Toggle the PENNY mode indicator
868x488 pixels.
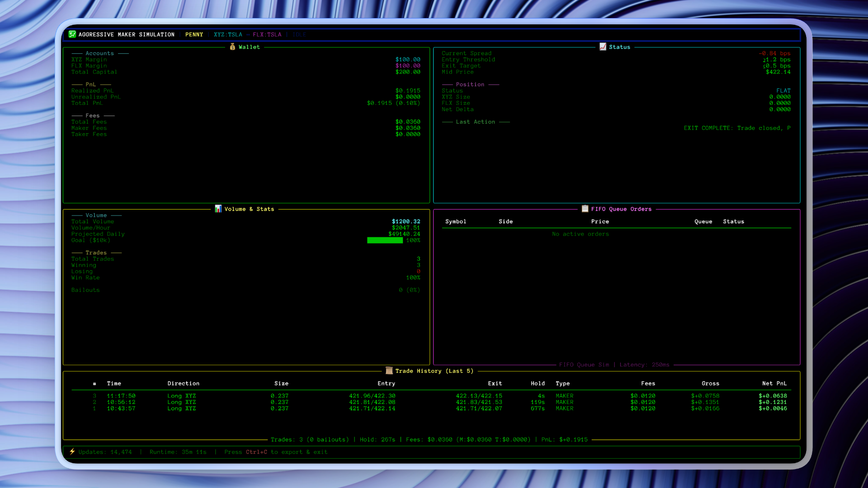[x=194, y=34]
